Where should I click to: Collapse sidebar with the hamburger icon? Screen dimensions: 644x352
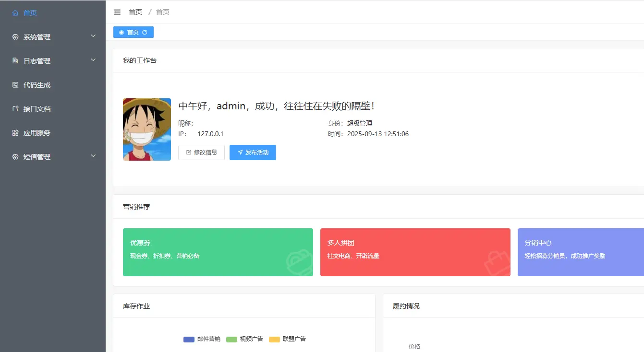click(x=117, y=12)
